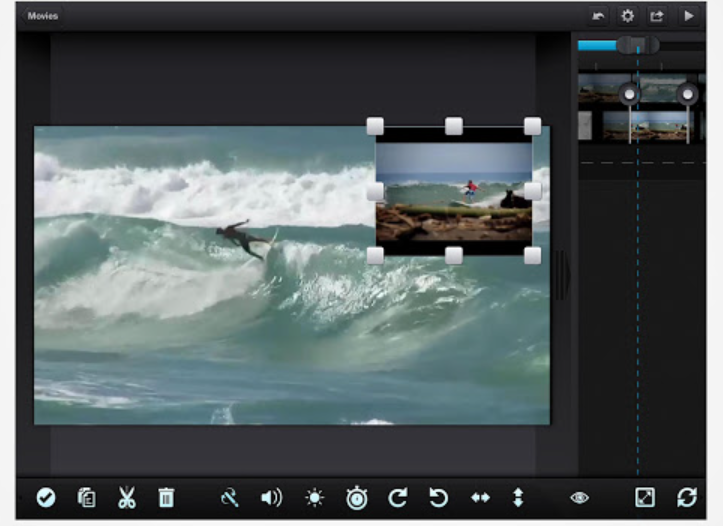Click the left round trim handle
The height and width of the screenshot is (526, 723).
[x=629, y=95]
